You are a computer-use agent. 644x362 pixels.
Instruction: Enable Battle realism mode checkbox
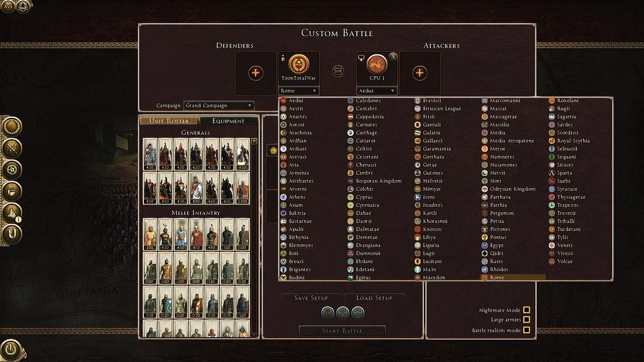(526, 330)
